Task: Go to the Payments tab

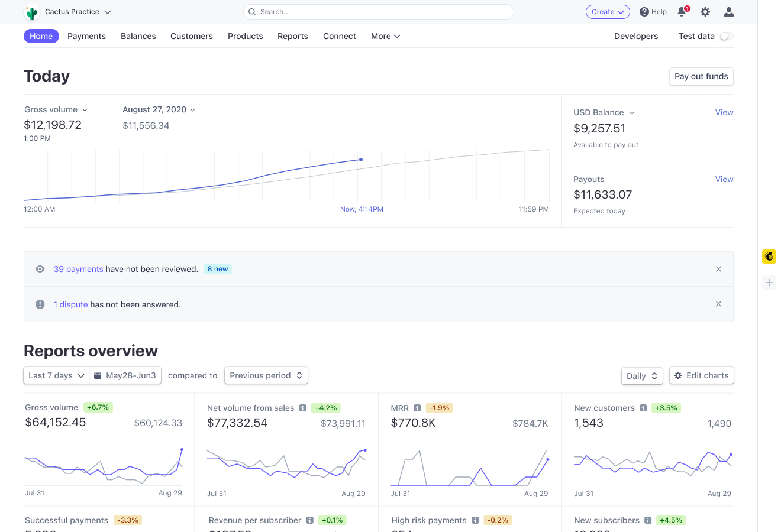Action: click(86, 37)
